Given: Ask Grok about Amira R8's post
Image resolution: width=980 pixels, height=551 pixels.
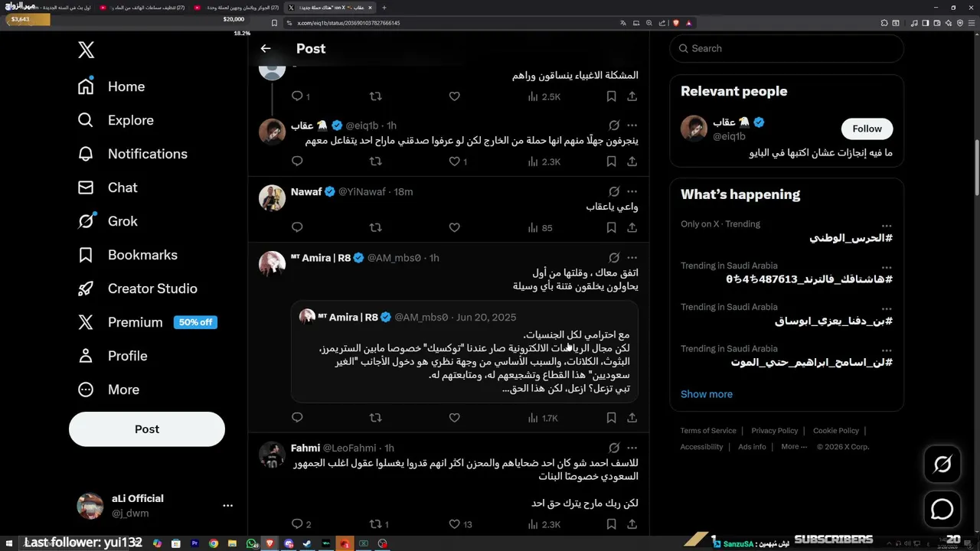Looking at the screenshot, I should [614, 258].
